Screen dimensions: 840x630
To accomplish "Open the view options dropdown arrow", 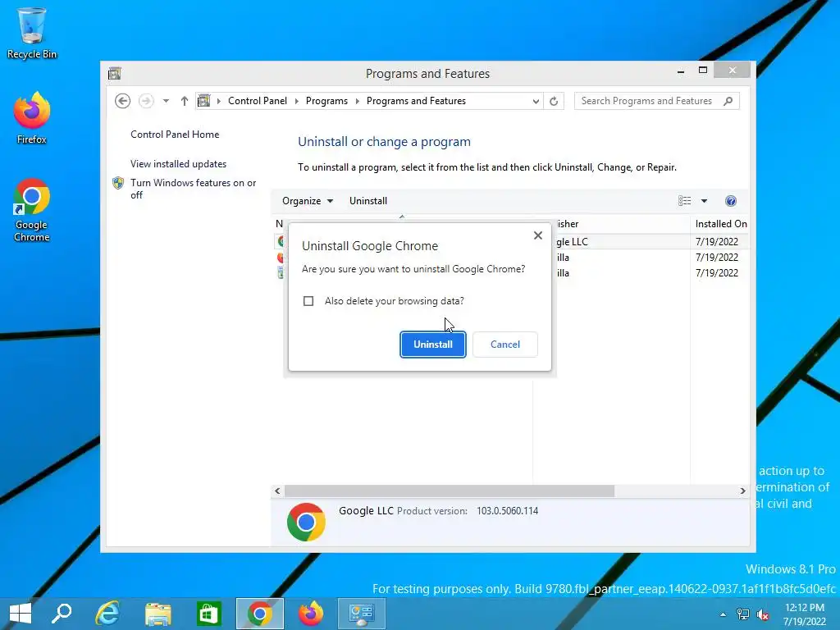I will point(705,201).
